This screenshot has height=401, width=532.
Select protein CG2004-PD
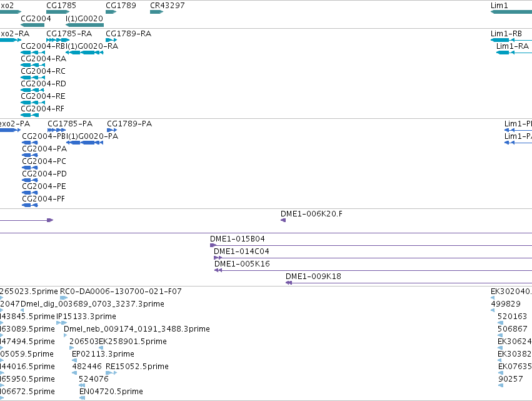pos(30,181)
